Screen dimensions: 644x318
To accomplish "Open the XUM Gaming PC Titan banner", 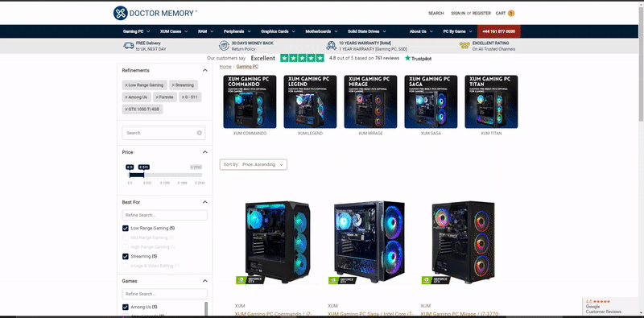I will click(x=491, y=101).
